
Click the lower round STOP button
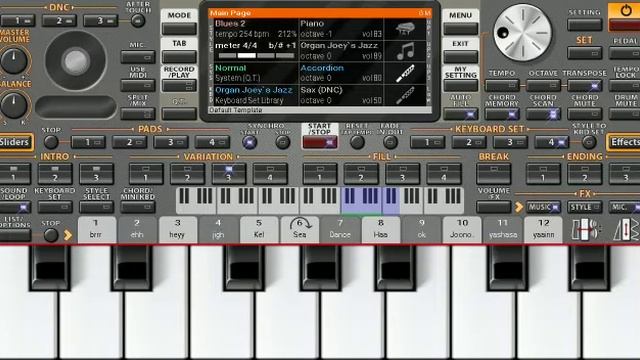(x=51, y=235)
